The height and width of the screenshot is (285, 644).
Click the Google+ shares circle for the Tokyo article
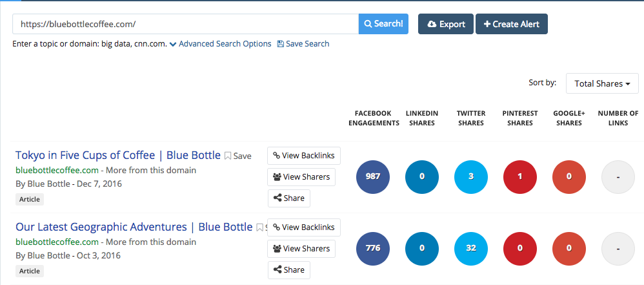coord(569,177)
